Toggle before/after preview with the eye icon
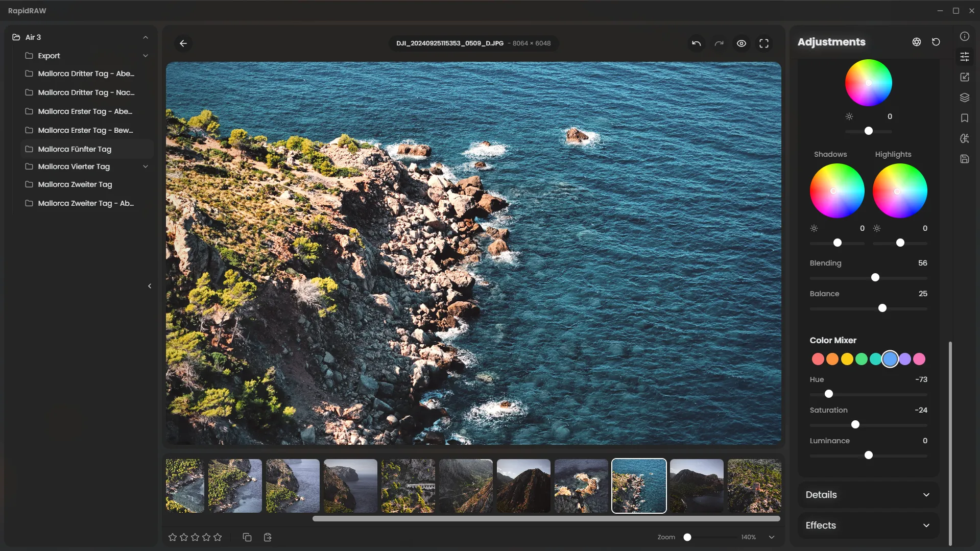The image size is (980, 551). [x=741, y=43]
